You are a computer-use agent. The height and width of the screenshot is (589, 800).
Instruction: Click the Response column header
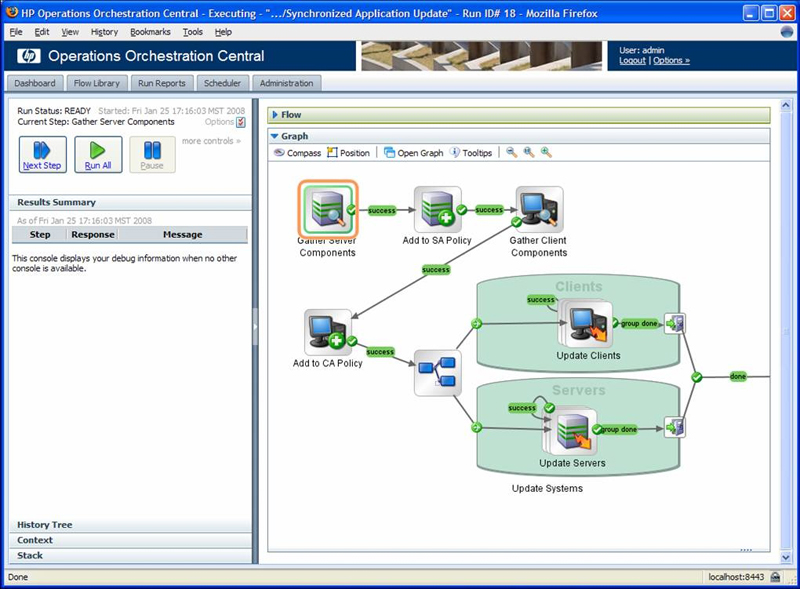pos(93,235)
